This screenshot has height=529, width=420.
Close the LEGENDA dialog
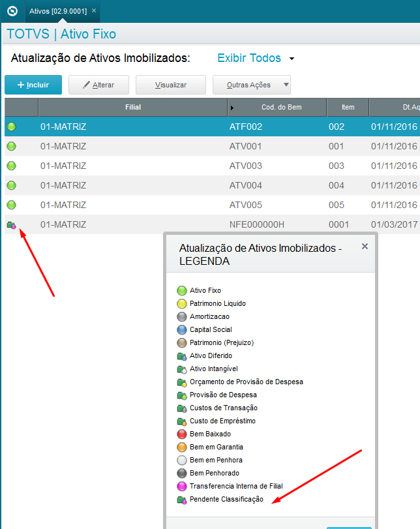tap(365, 247)
